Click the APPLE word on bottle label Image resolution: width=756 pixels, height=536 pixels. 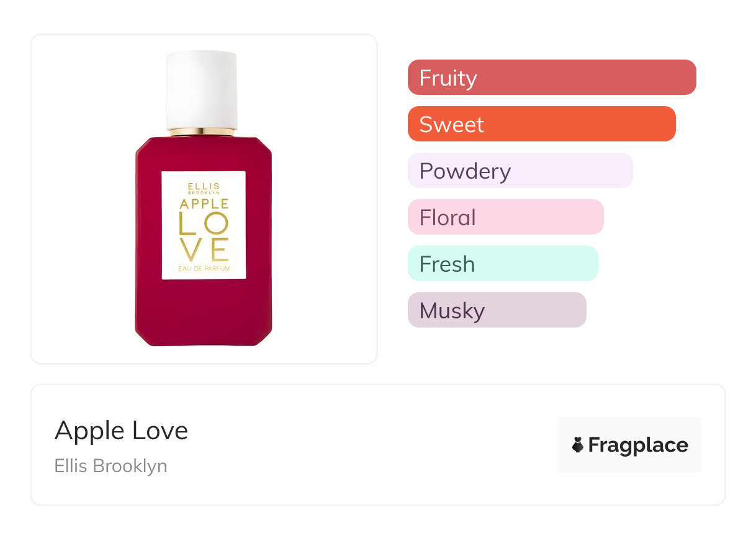204,203
